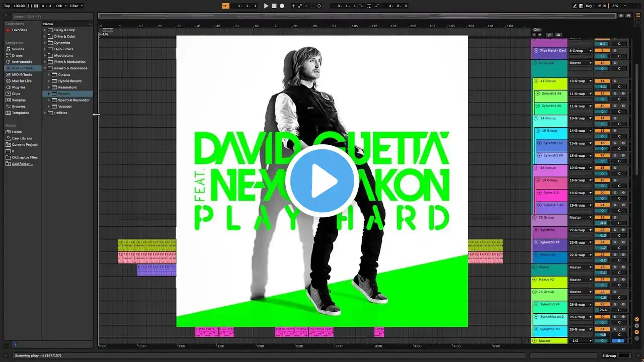Click the large video play overlay button
644x362 pixels.
pyautogui.click(x=322, y=181)
